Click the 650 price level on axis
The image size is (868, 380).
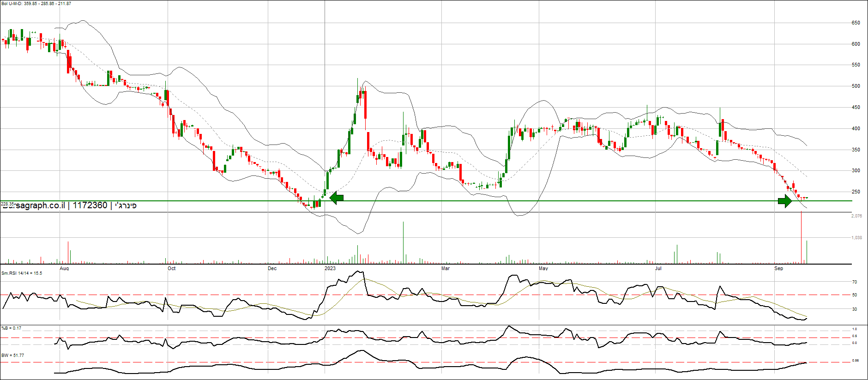pyautogui.click(x=856, y=23)
